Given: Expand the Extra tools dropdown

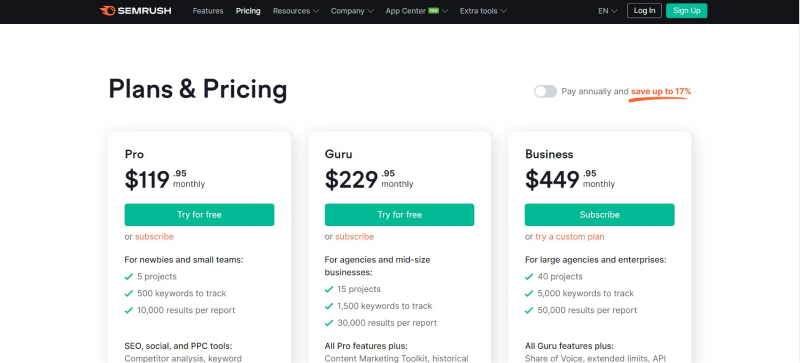Looking at the screenshot, I should pyautogui.click(x=483, y=11).
